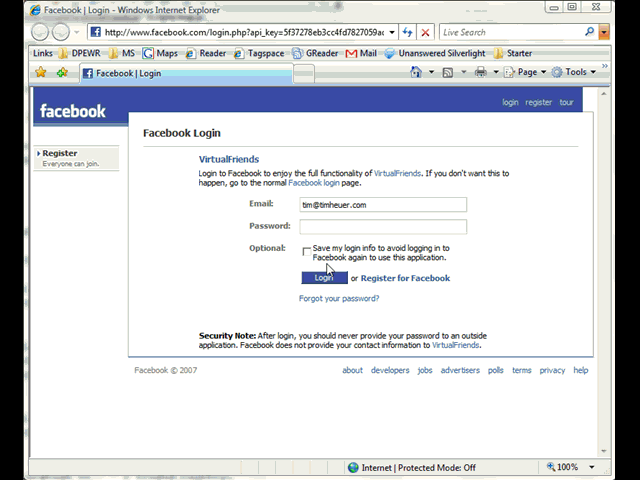Image resolution: width=640 pixels, height=480 pixels.
Task: Click the Email input field
Action: click(383, 204)
